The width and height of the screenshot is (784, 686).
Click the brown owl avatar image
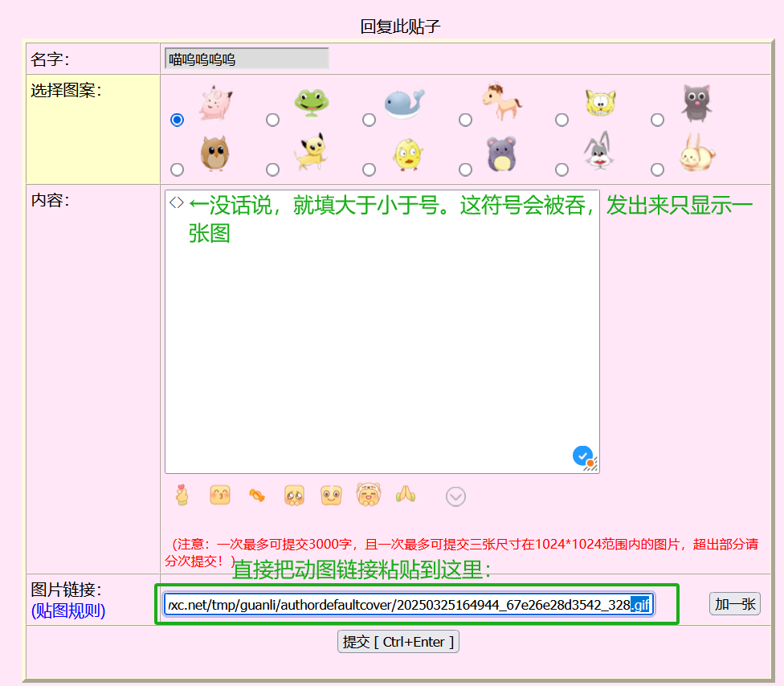pyautogui.click(x=215, y=153)
